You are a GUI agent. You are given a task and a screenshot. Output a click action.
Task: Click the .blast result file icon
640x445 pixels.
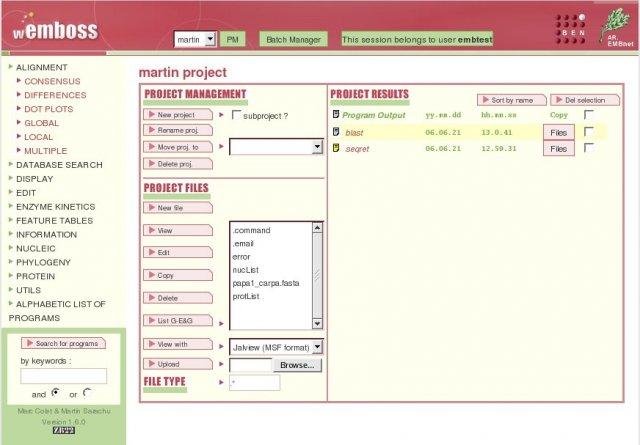coord(336,132)
